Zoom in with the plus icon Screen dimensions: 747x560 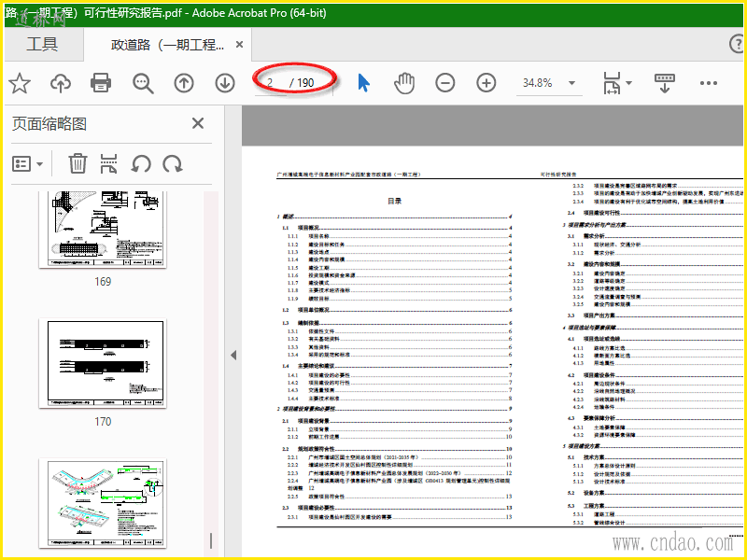[x=486, y=83]
